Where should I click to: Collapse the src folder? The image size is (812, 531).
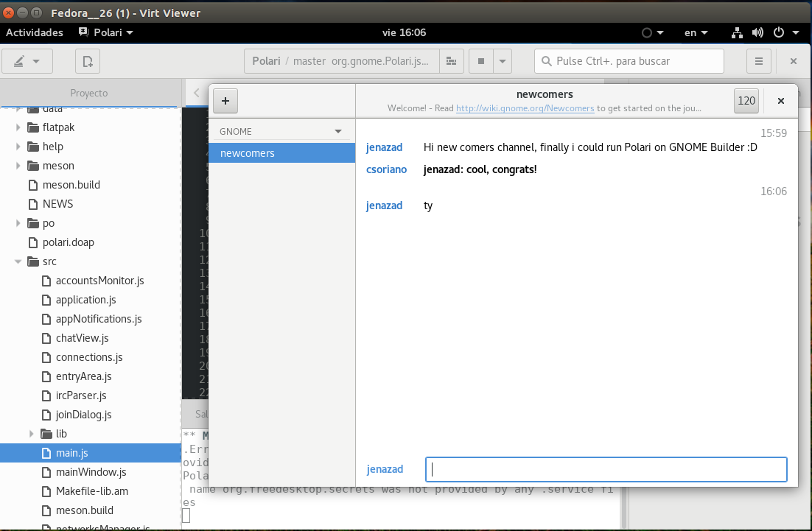pyautogui.click(x=18, y=261)
